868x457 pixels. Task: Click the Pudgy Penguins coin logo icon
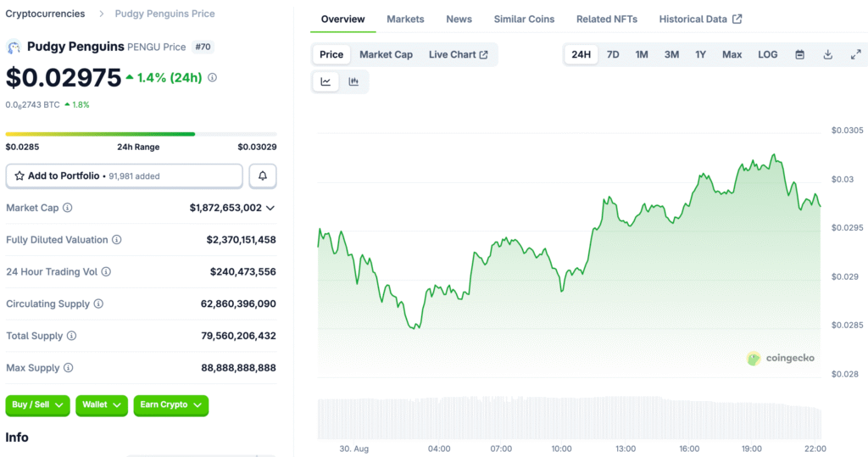tap(14, 47)
